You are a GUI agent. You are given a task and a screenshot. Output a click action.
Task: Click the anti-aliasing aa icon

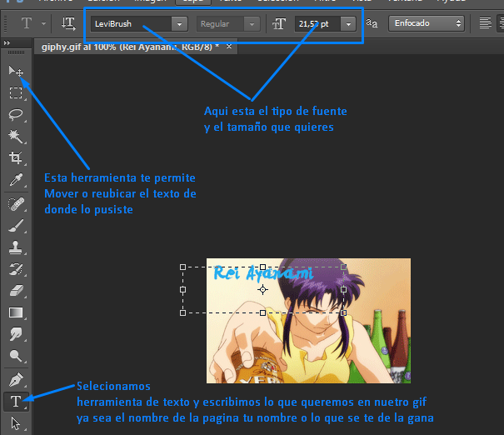click(x=372, y=23)
